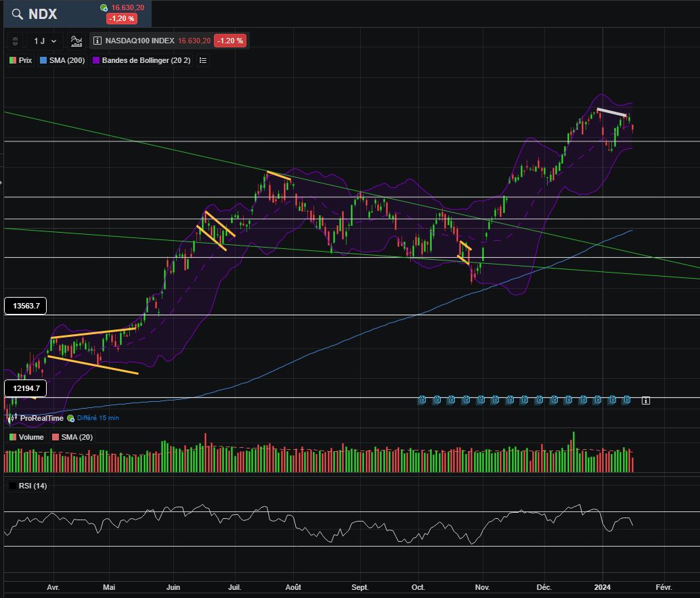
Task: Click the Avr. date label on the time axis
Action: click(x=53, y=587)
